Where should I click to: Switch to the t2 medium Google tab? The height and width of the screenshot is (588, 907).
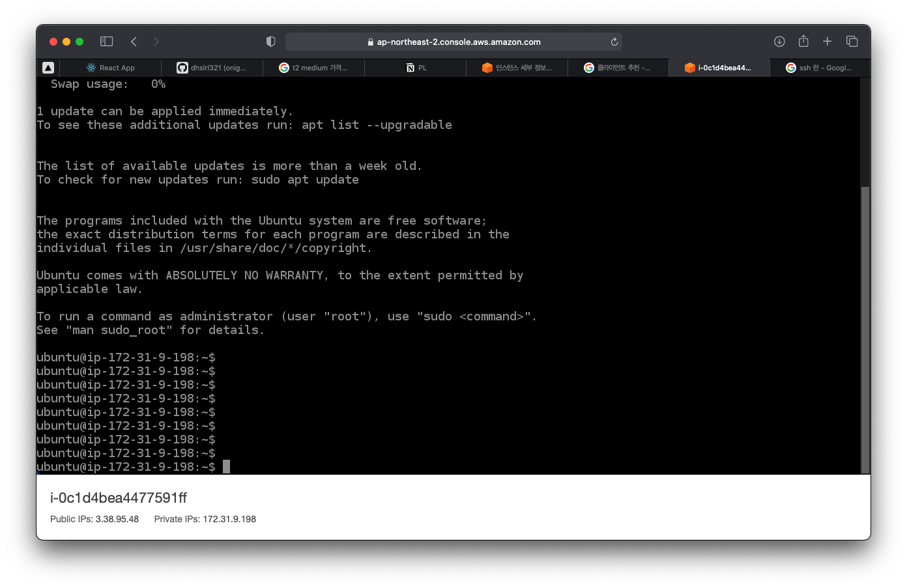tap(314, 68)
